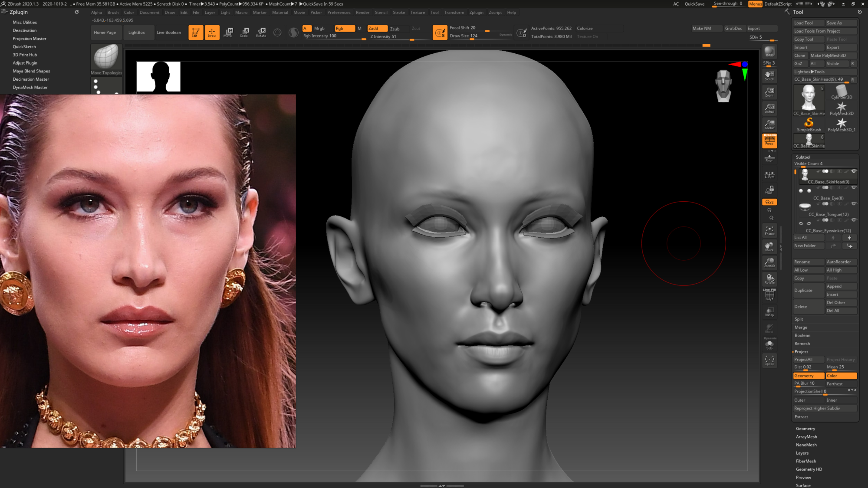The width and height of the screenshot is (868, 488).
Task: Open Decimation Master plugin
Action: click(x=31, y=79)
